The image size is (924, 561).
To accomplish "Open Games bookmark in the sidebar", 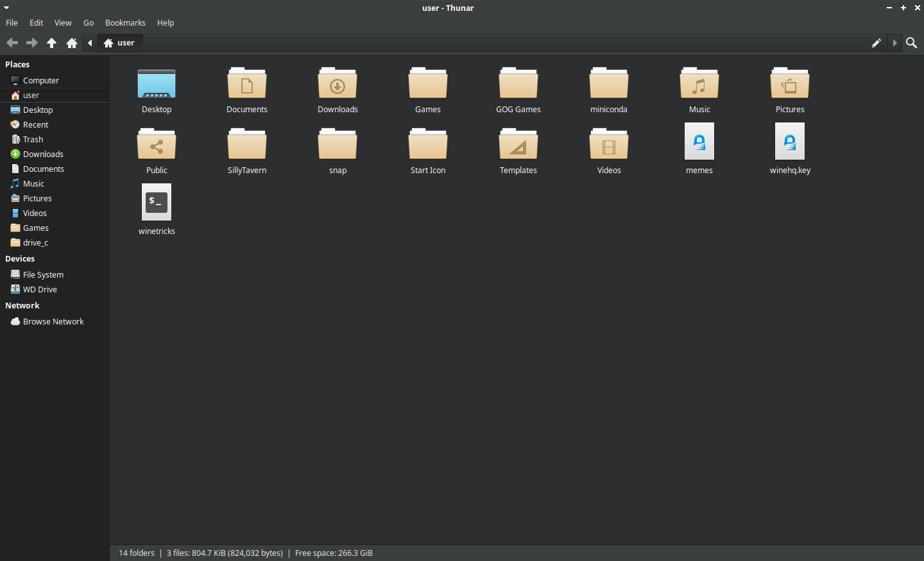I will coord(55,228).
